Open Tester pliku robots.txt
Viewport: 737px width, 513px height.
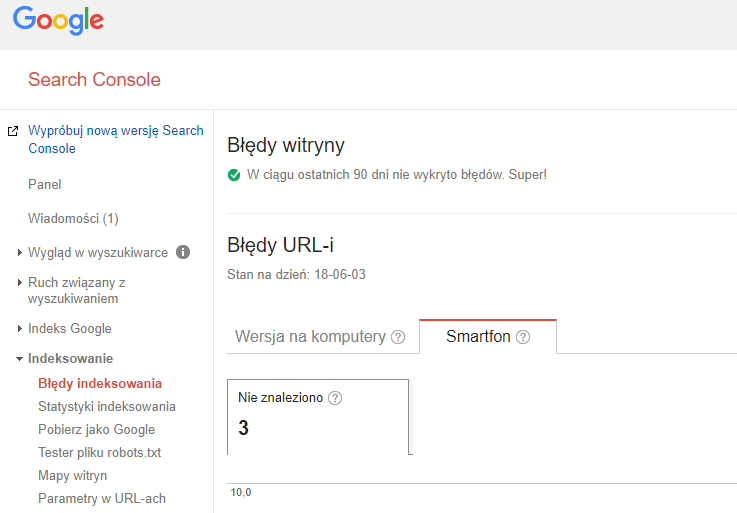[x=99, y=453]
